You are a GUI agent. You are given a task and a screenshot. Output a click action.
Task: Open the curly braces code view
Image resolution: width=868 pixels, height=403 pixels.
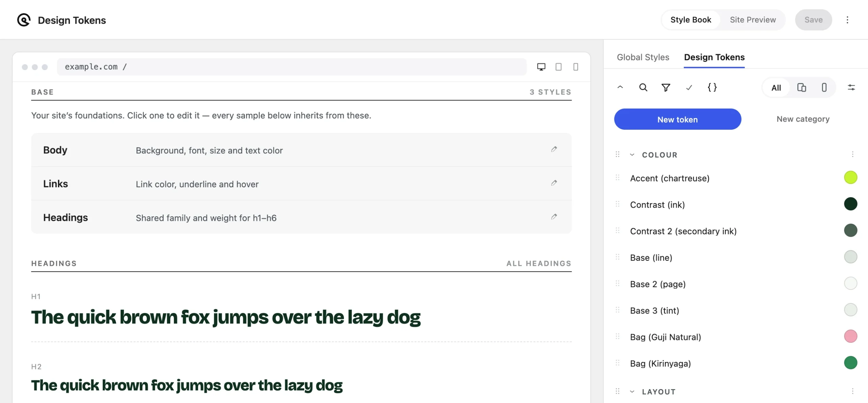[712, 87]
